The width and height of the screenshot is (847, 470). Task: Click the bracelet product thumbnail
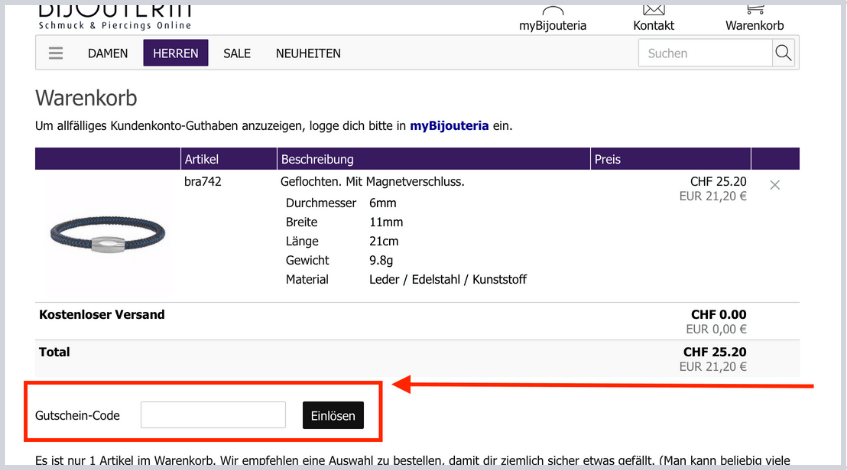click(107, 235)
